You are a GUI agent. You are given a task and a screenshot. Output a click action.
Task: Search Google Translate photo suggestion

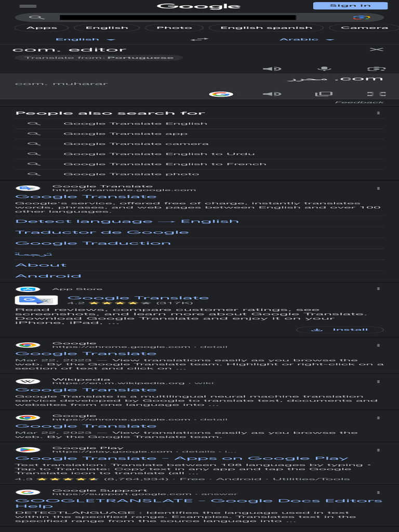pyautogui.click(x=199, y=175)
